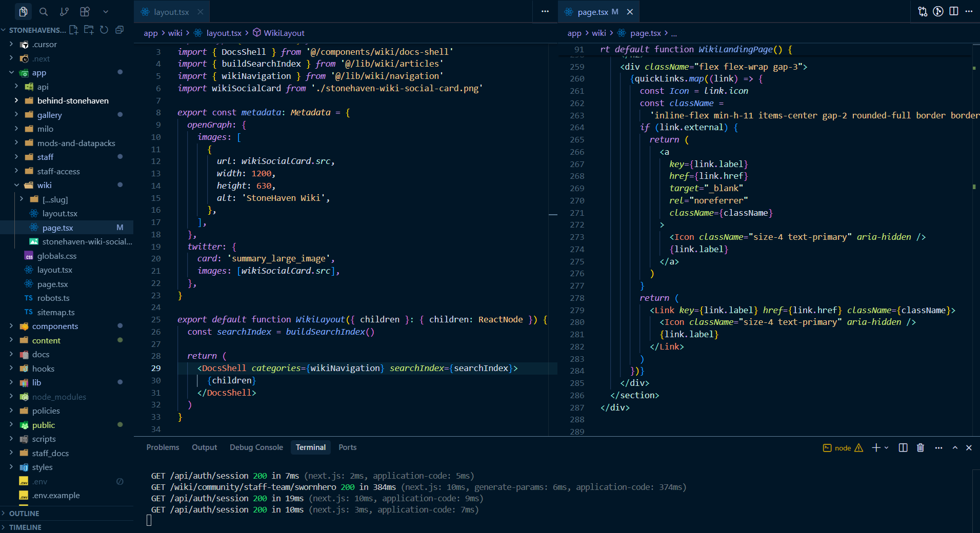The height and width of the screenshot is (533, 980).
Task: Open stonehaven-wiki-social image file
Action: 67,241
